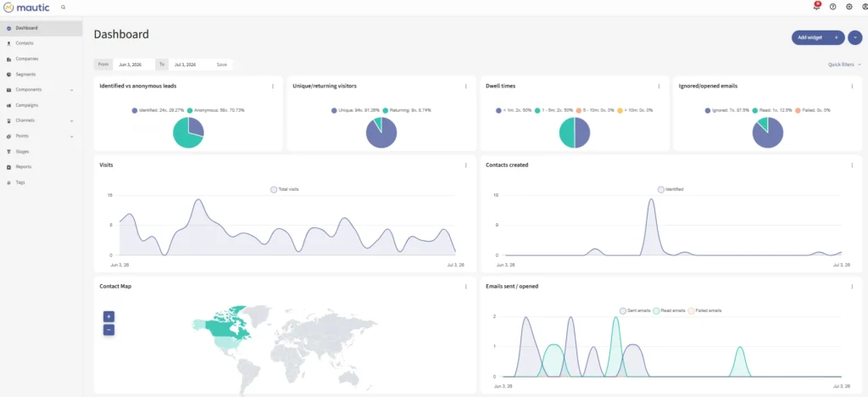Viewport: 868px width, 397px height.
Task: Open the settings gear icon
Action: (x=849, y=7)
